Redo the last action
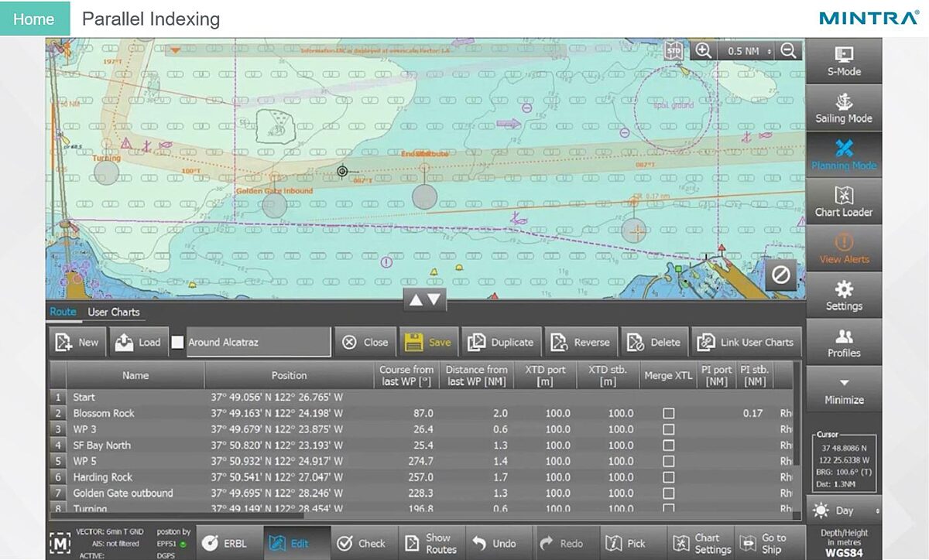Screen dimensions: 929x560 pos(567,543)
